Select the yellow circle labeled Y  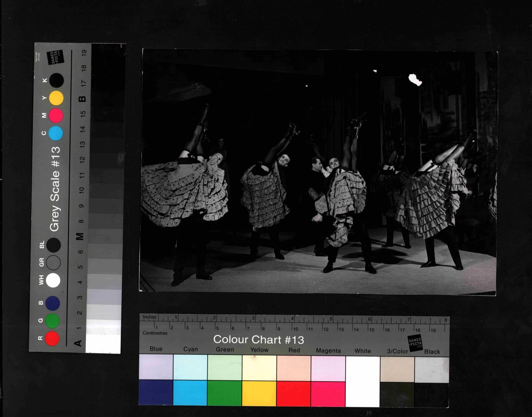tap(56, 98)
